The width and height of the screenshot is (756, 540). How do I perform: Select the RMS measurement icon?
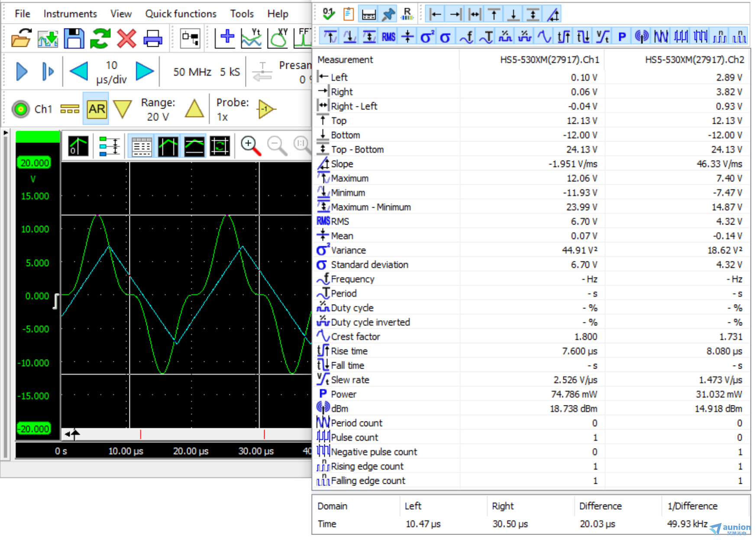[388, 37]
